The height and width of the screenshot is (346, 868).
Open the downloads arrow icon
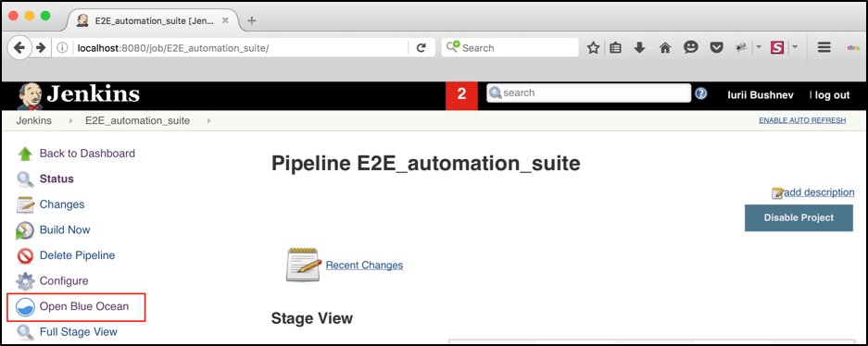tap(639, 48)
